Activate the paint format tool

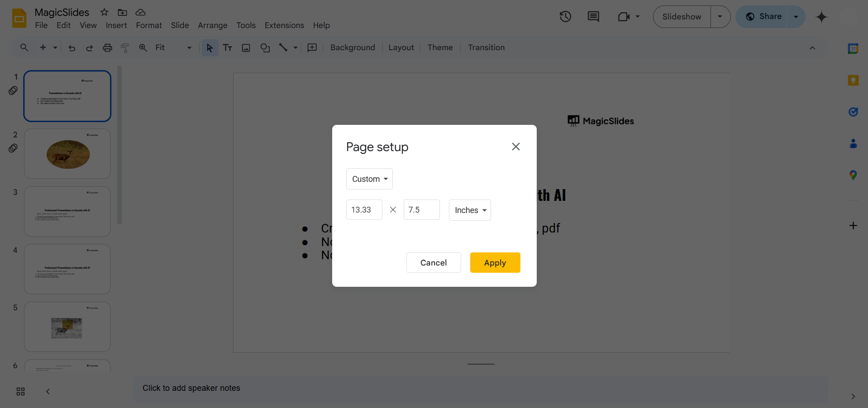pyautogui.click(x=125, y=47)
